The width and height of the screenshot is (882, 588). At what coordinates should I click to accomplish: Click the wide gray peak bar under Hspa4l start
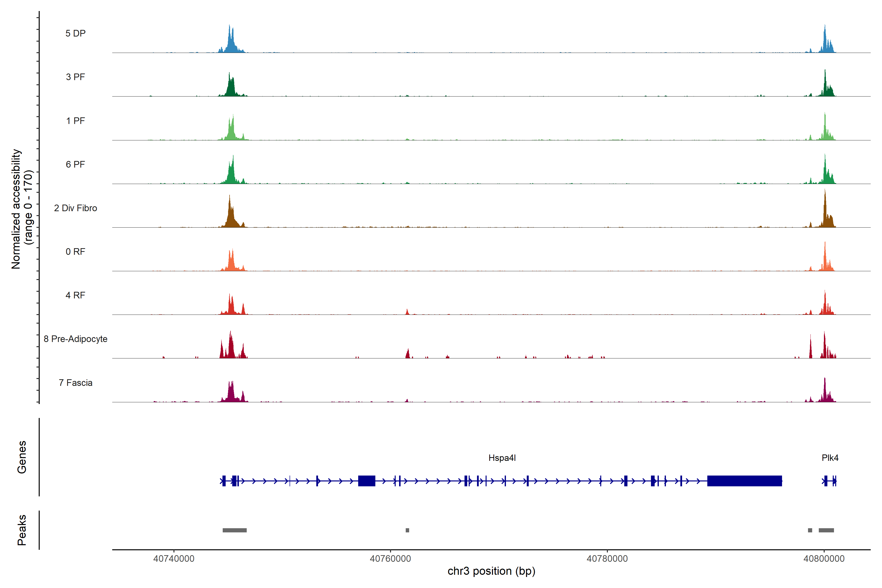pyautogui.click(x=234, y=530)
